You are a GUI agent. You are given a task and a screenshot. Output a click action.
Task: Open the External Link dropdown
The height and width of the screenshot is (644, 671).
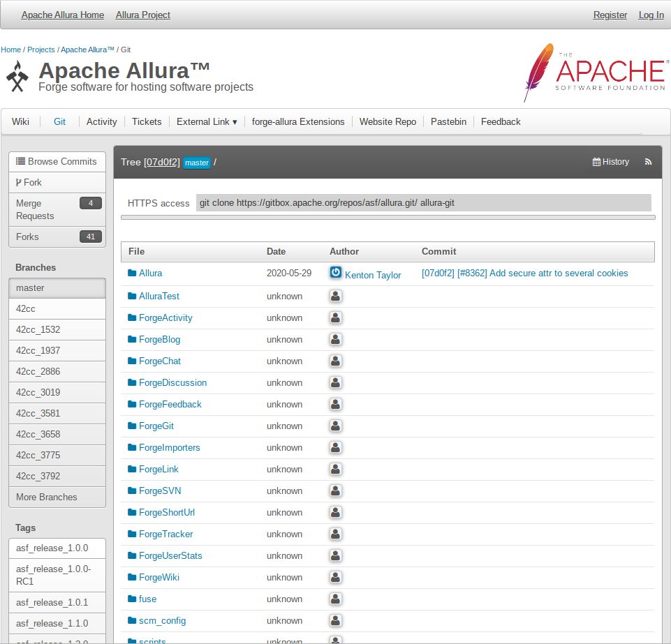pyautogui.click(x=207, y=121)
